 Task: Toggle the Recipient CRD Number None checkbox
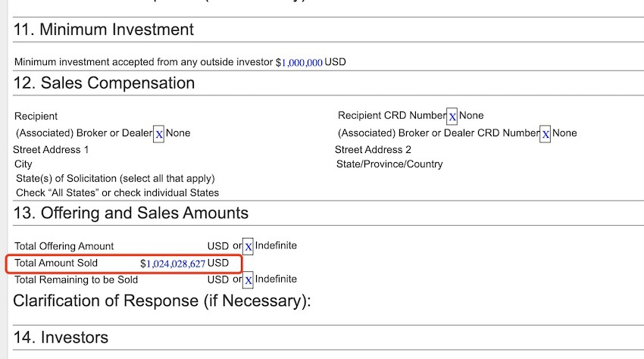pyautogui.click(x=452, y=117)
